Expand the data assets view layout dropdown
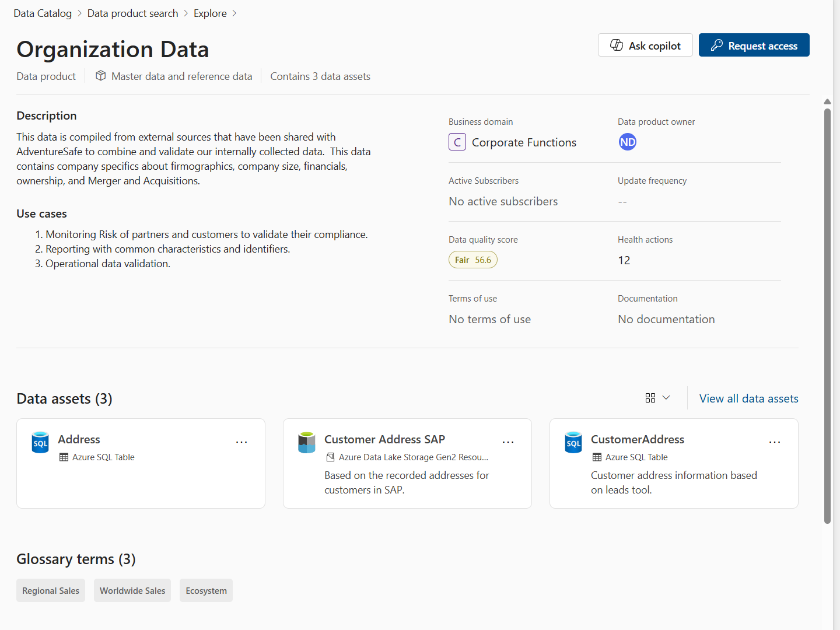Image resolution: width=840 pixels, height=630 pixels. coord(658,398)
